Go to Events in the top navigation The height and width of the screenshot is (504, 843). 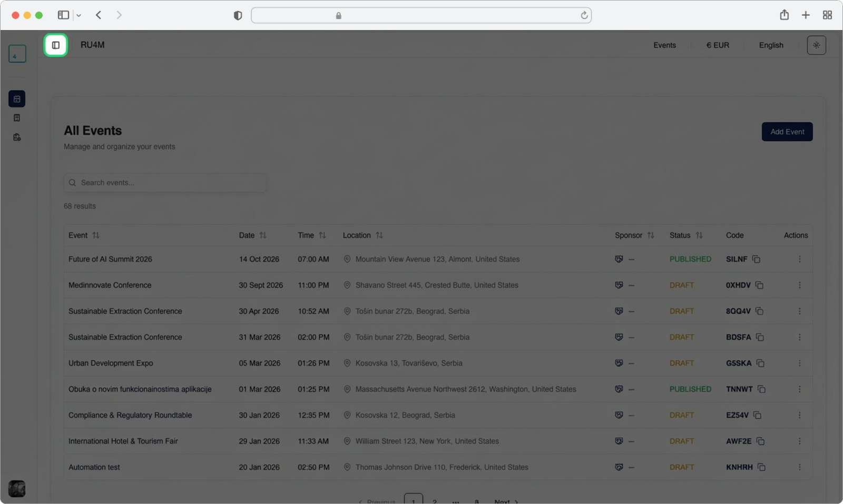664,45
